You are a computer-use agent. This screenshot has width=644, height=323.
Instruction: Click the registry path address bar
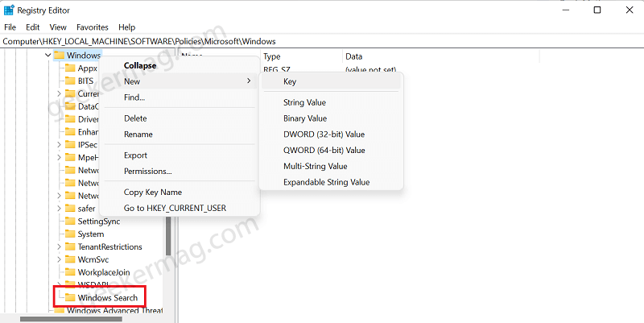(322, 41)
